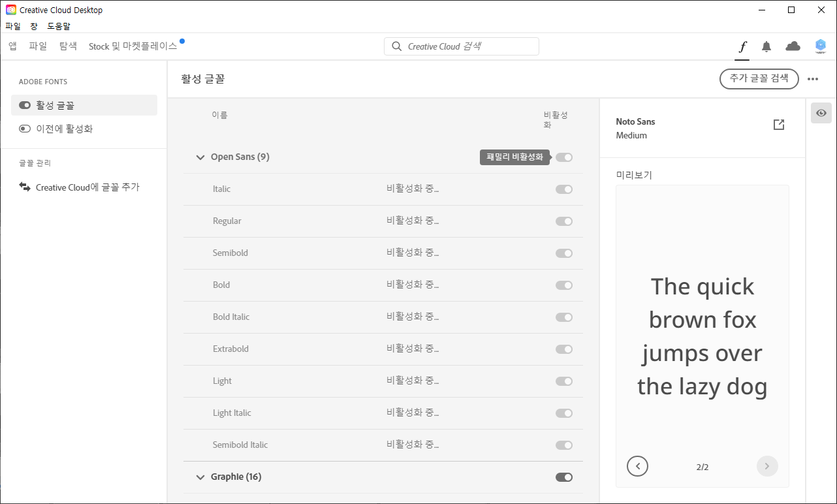Open the account profile avatar

[821, 46]
